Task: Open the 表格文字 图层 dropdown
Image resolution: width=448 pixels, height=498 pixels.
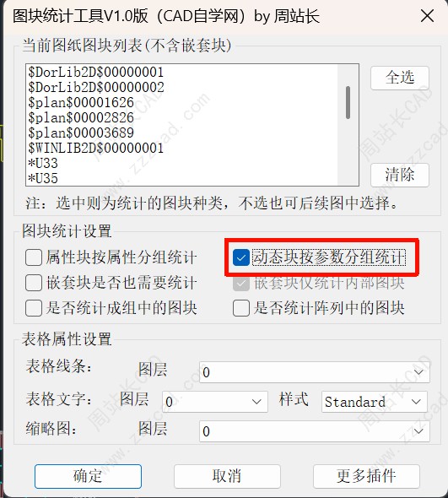Action: (x=215, y=402)
